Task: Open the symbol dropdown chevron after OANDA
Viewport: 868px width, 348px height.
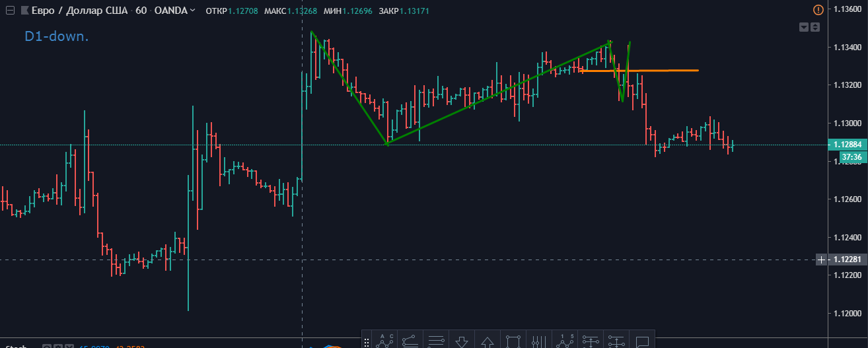Action: [x=192, y=11]
